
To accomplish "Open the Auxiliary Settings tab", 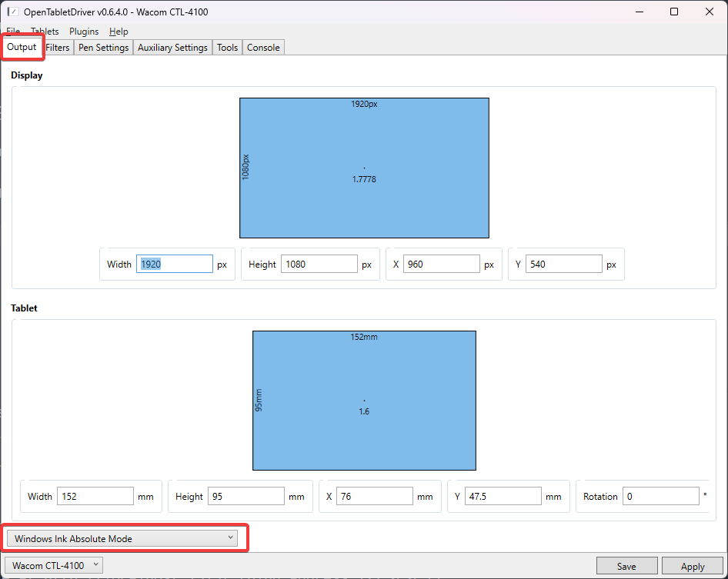I will 172,48.
